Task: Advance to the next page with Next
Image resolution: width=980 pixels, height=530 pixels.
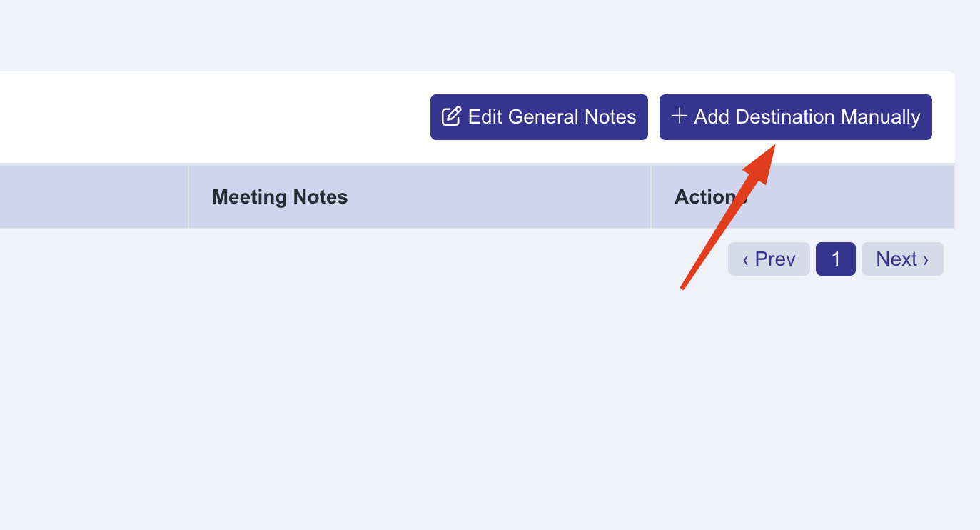Action: (x=901, y=259)
